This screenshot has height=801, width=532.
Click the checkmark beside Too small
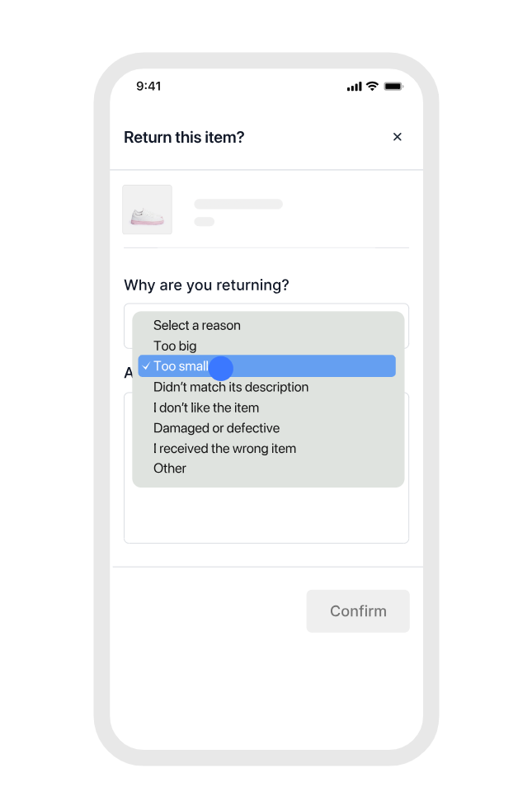[x=146, y=366]
